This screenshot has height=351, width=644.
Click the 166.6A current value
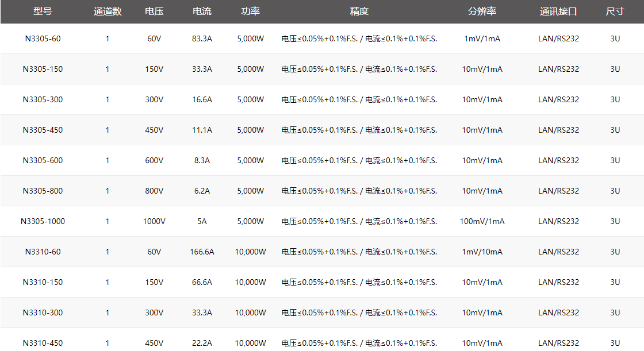point(202,252)
